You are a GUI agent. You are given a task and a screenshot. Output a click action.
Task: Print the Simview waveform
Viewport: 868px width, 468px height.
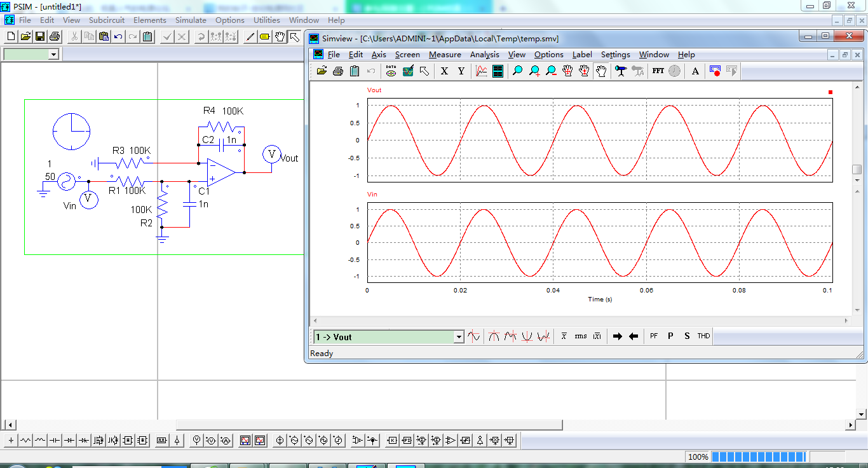coord(338,71)
